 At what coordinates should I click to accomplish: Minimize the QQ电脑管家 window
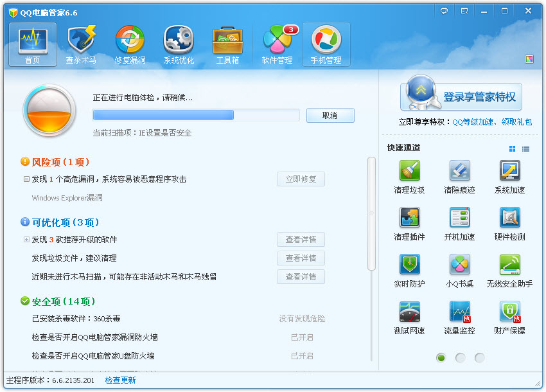coord(484,11)
